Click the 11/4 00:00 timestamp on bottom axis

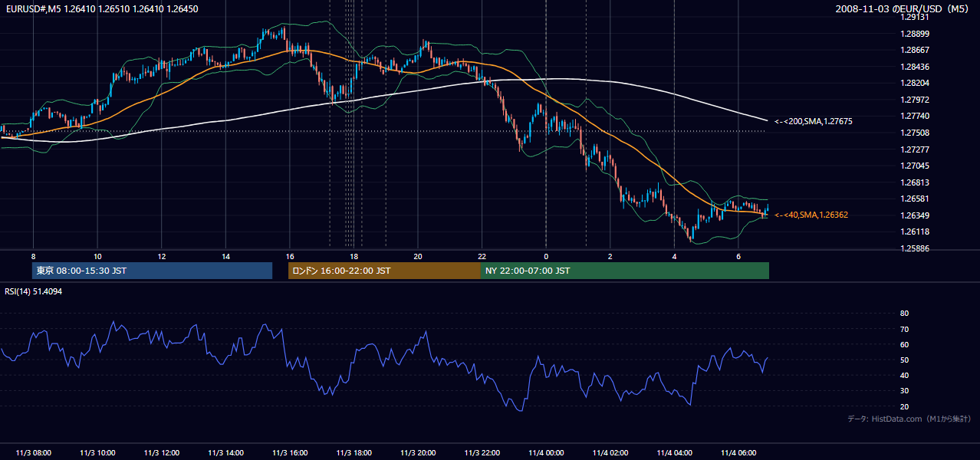pyautogui.click(x=546, y=452)
